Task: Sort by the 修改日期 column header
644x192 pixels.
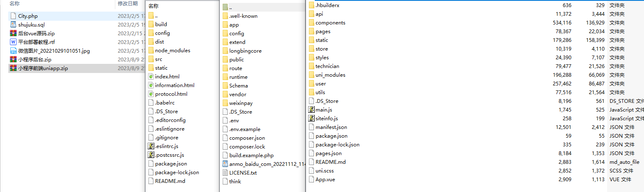Action: coord(128,3)
